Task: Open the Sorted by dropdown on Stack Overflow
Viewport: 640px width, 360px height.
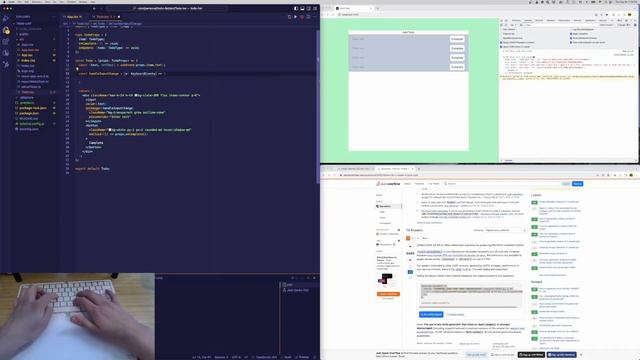Action: [505, 230]
